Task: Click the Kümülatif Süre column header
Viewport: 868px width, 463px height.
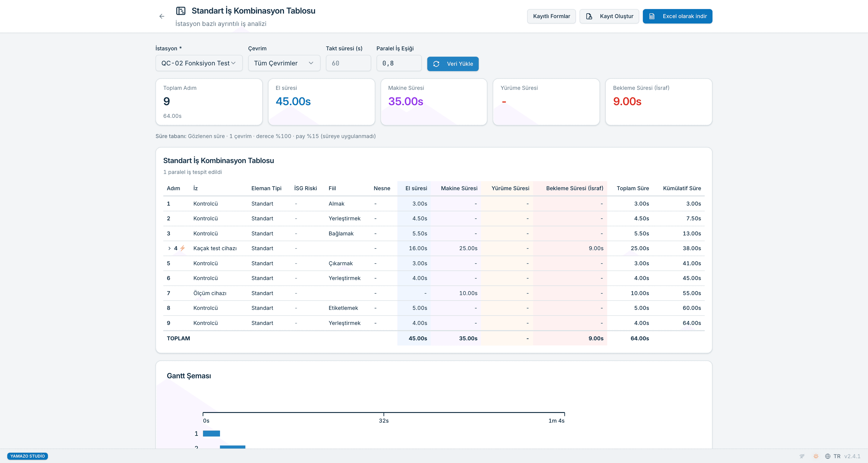Action: pyautogui.click(x=682, y=188)
